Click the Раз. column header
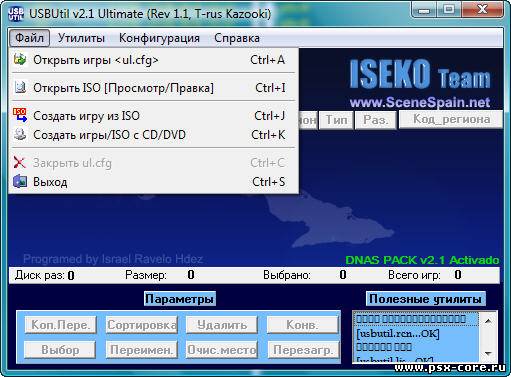 click(376, 120)
